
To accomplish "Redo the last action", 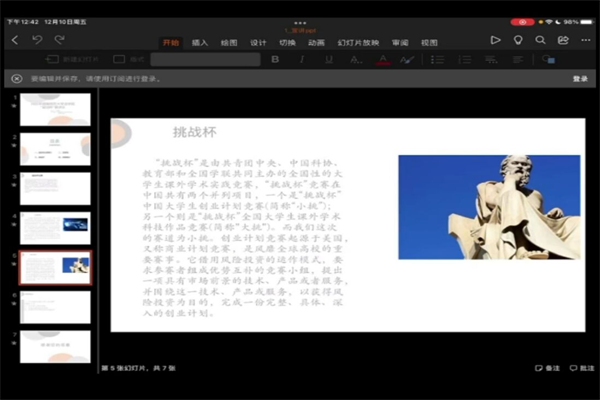I will point(60,40).
